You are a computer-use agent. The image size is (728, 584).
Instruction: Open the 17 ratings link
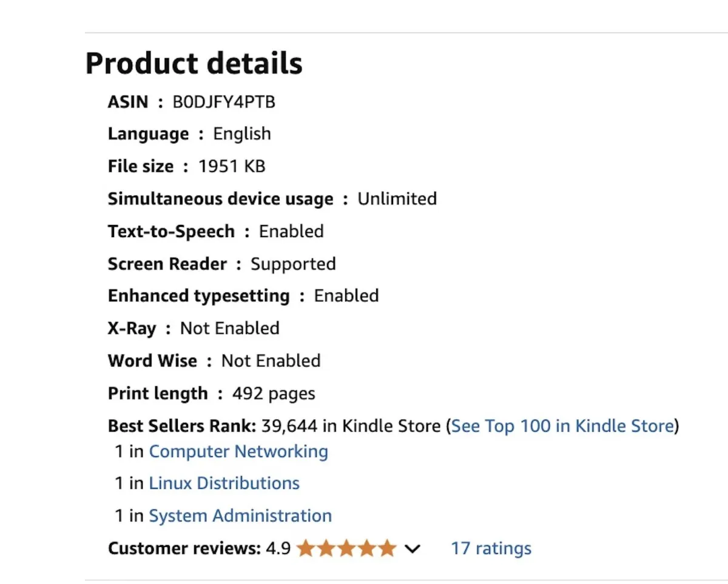point(491,549)
